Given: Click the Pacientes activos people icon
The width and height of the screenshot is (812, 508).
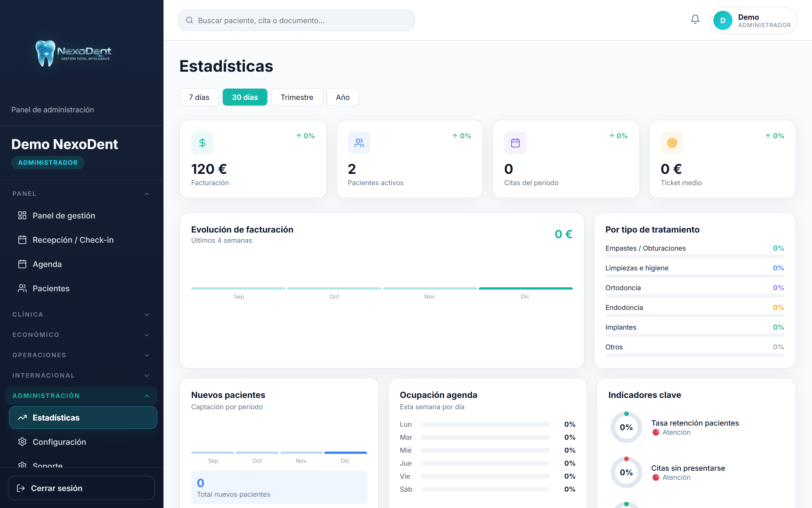Looking at the screenshot, I should 359,143.
